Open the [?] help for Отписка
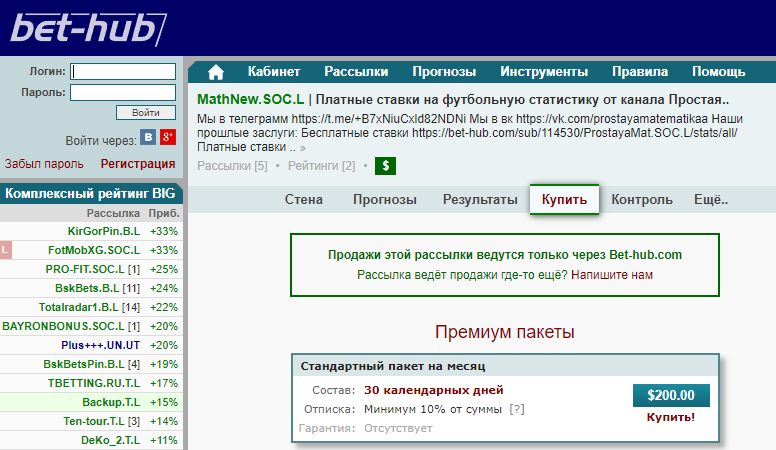Viewport: 776px width, 450px height. 517,409
